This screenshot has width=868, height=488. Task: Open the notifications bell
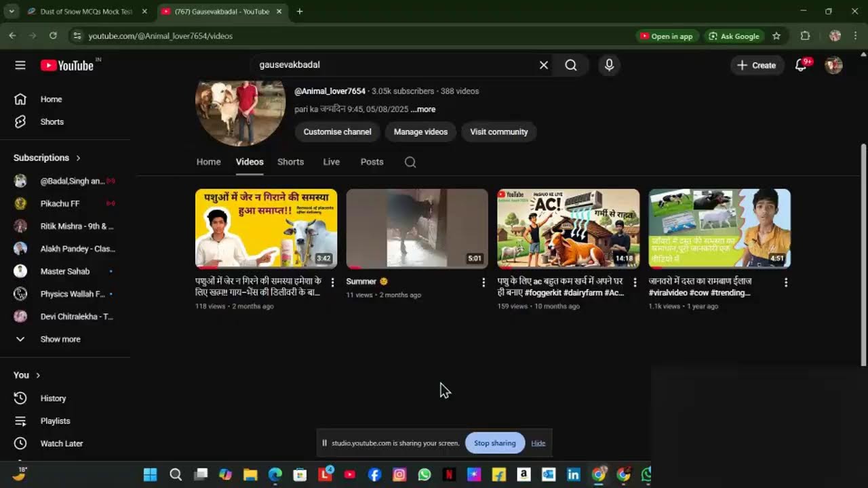[x=801, y=65]
